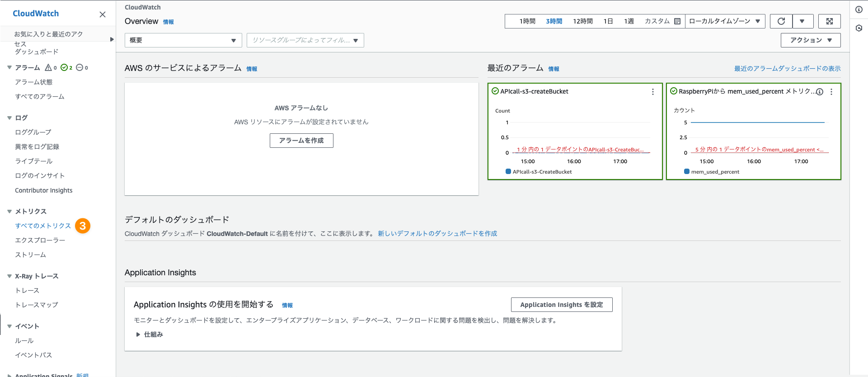The height and width of the screenshot is (377, 868).
Task: Select the 1日 time range
Action: click(x=608, y=21)
